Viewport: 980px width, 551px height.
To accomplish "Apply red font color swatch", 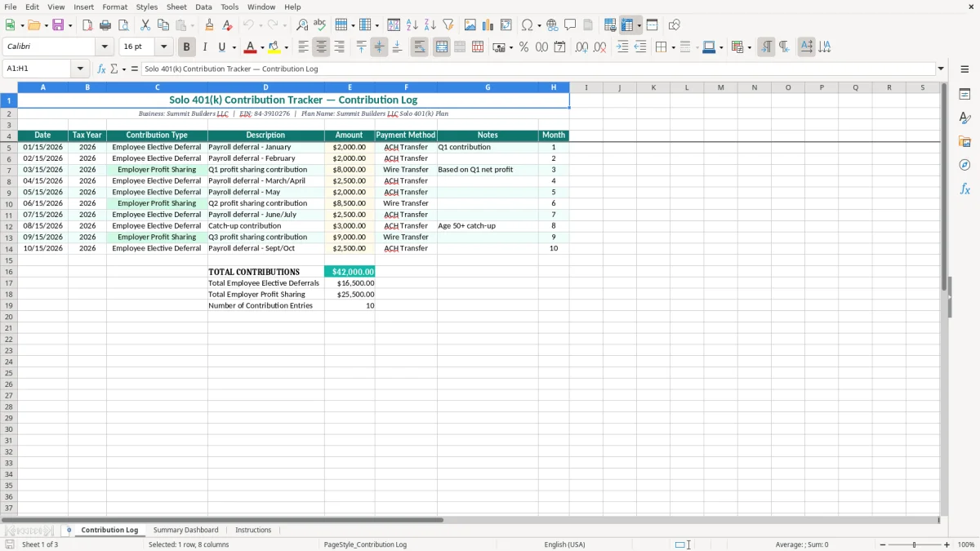I will coord(251,47).
